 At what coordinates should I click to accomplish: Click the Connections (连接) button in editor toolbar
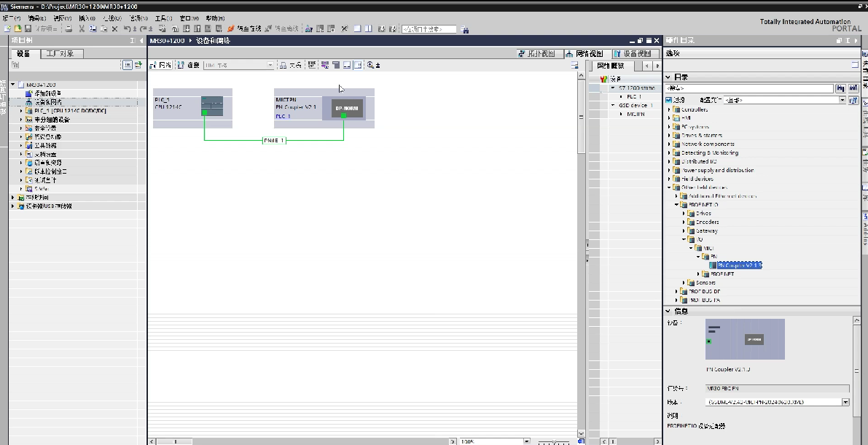[x=189, y=65]
